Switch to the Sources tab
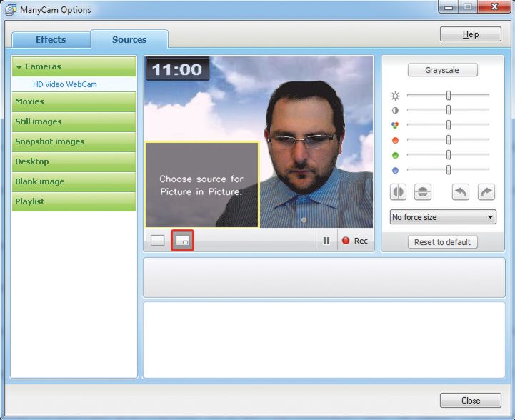515x420 pixels. [129, 40]
